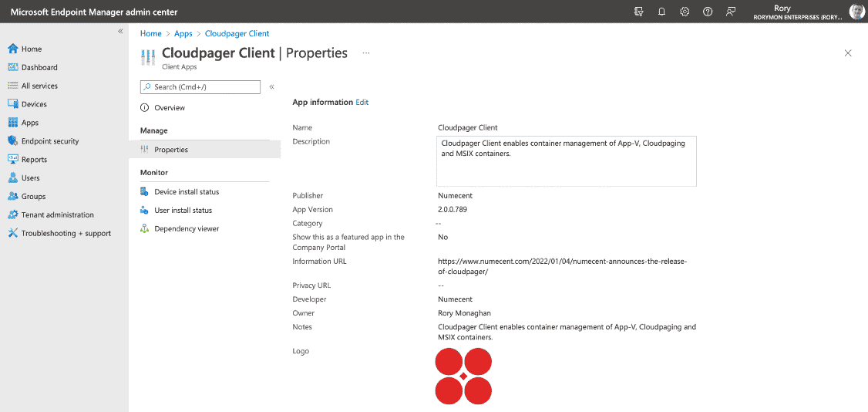Click the Information URL numecent.com text

point(563,266)
